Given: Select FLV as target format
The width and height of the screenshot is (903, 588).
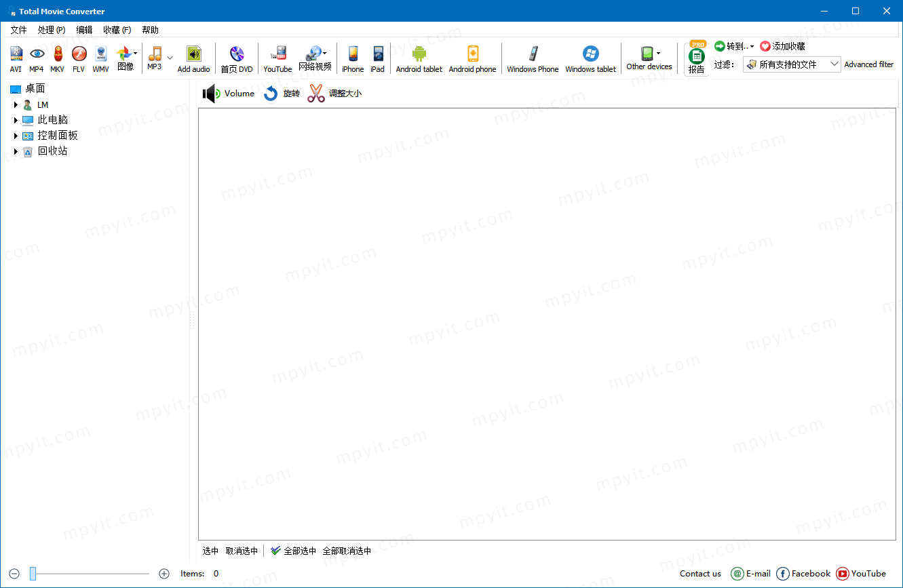Looking at the screenshot, I should click(79, 59).
